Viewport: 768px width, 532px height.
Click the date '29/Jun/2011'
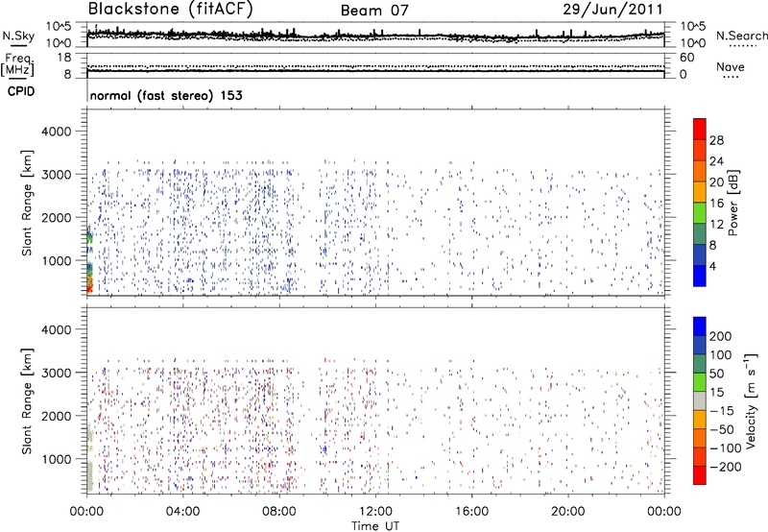point(612,9)
